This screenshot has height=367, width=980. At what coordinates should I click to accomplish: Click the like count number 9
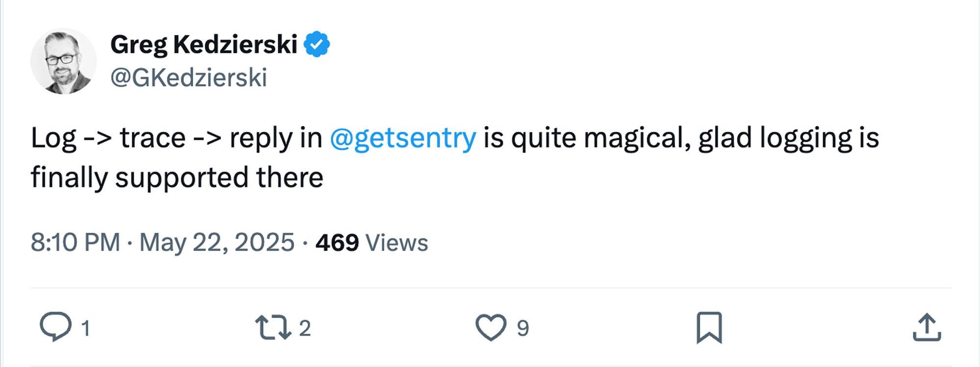pyautogui.click(x=523, y=328)
